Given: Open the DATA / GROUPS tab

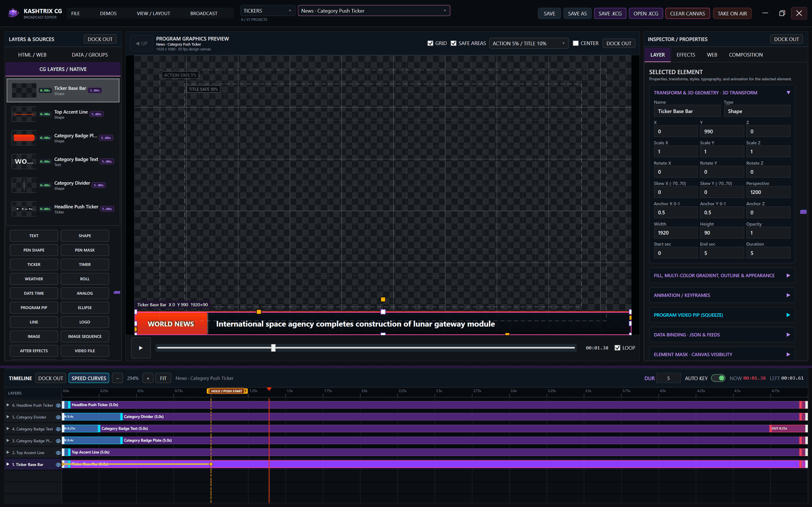Looking at the screenshot, I should 90,55.
